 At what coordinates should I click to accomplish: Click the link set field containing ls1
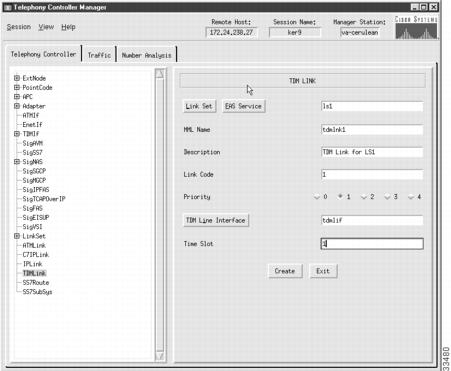(372, 106)
